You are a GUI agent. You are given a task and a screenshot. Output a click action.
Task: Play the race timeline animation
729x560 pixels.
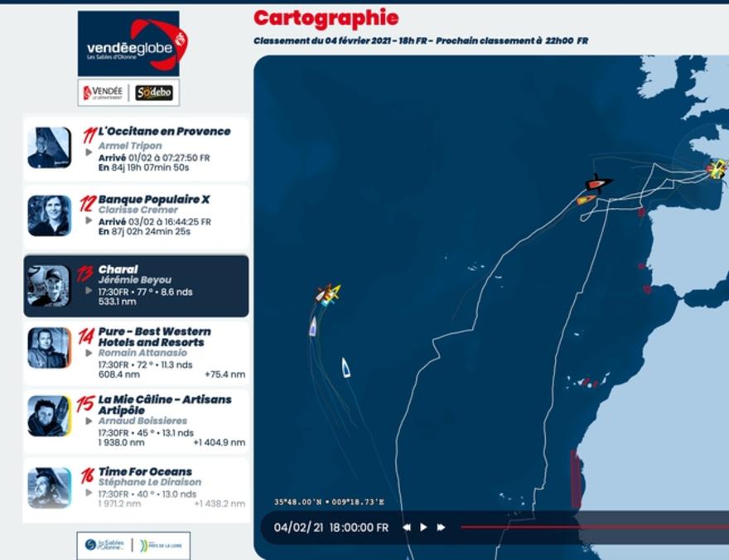pos(423,528)
